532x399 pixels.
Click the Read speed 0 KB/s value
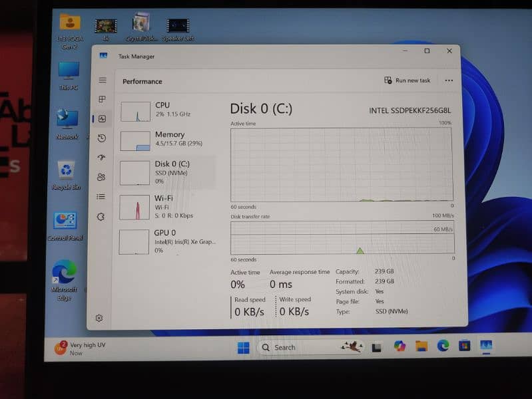[x=250, y=312]
